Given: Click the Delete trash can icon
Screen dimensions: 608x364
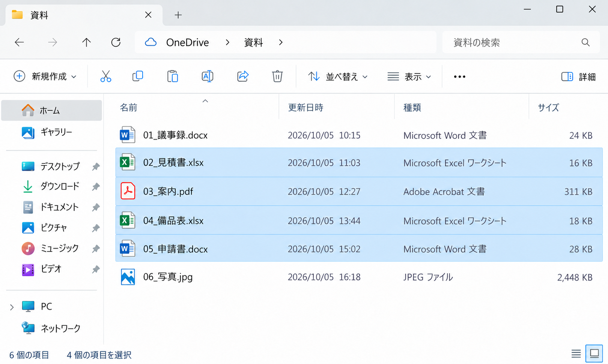Looking at the screenshot, I should tap(277, 76).
